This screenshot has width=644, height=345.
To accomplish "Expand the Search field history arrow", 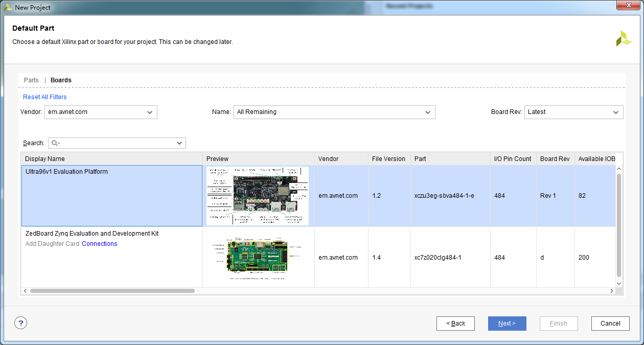I will point(179,143).
